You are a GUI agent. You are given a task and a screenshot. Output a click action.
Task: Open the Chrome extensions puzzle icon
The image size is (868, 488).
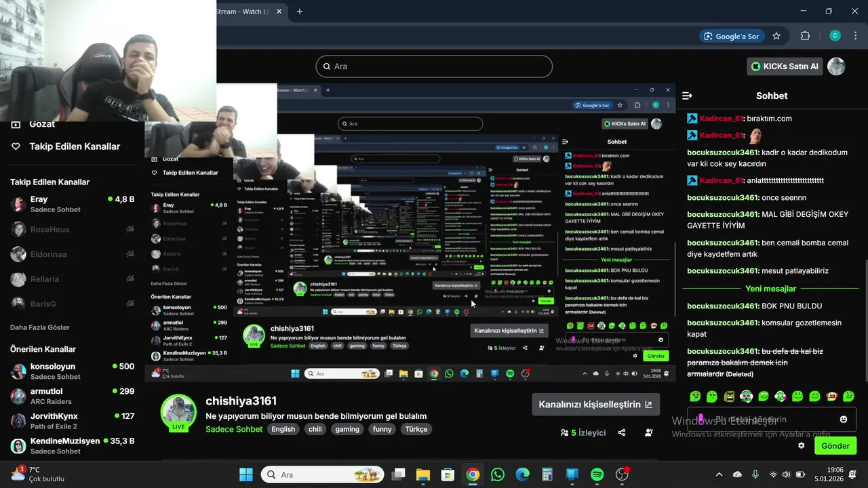pos(806,36)
